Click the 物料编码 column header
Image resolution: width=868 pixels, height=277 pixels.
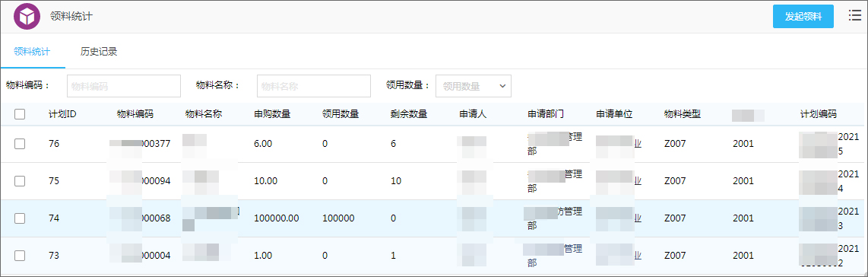click(x=135, y=114)
